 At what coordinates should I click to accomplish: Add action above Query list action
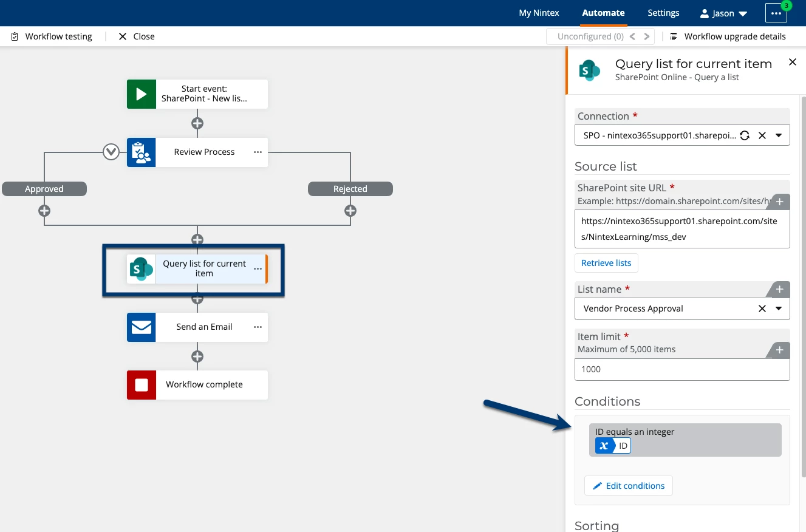tap(197, 239)
